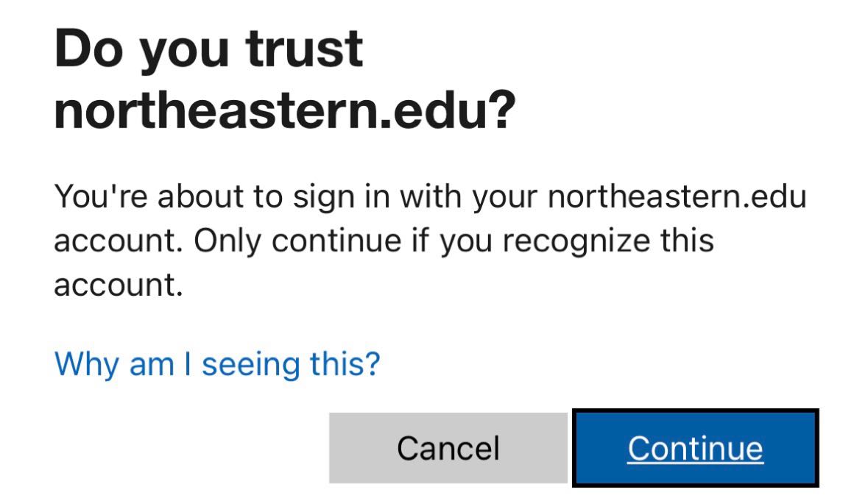
Task: Tap the Cancel label beside Continue
Action: tap(448, 448)
